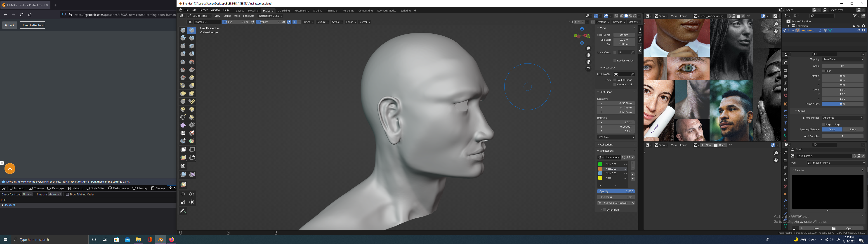The height and width of the screenshot is (244, 868).
Task: Open Firefox from the Windows taskbar
Action: (x=172, y=240)
